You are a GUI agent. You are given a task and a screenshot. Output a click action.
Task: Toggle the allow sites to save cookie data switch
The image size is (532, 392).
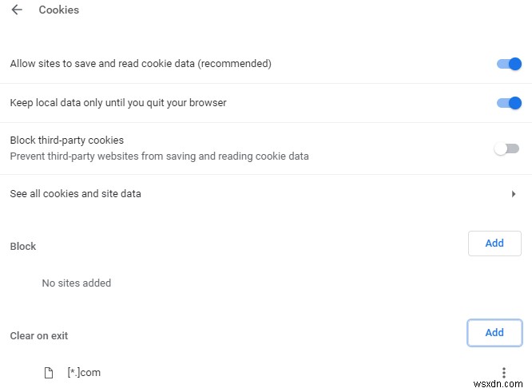click(x=508, y=64)
